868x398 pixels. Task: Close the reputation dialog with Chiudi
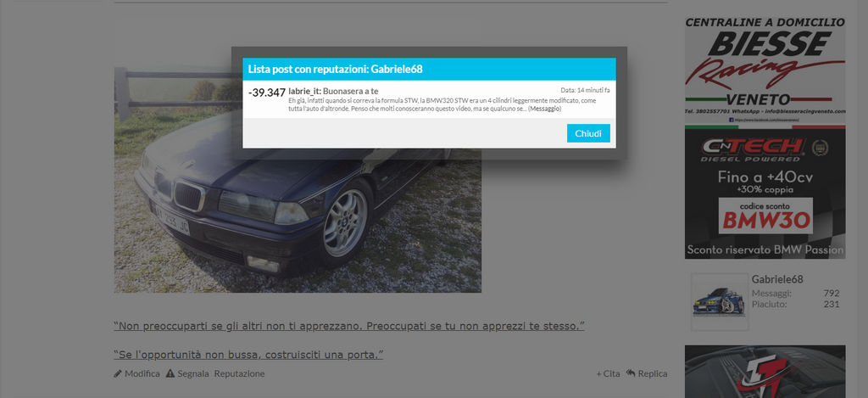[x=588, y=133]
